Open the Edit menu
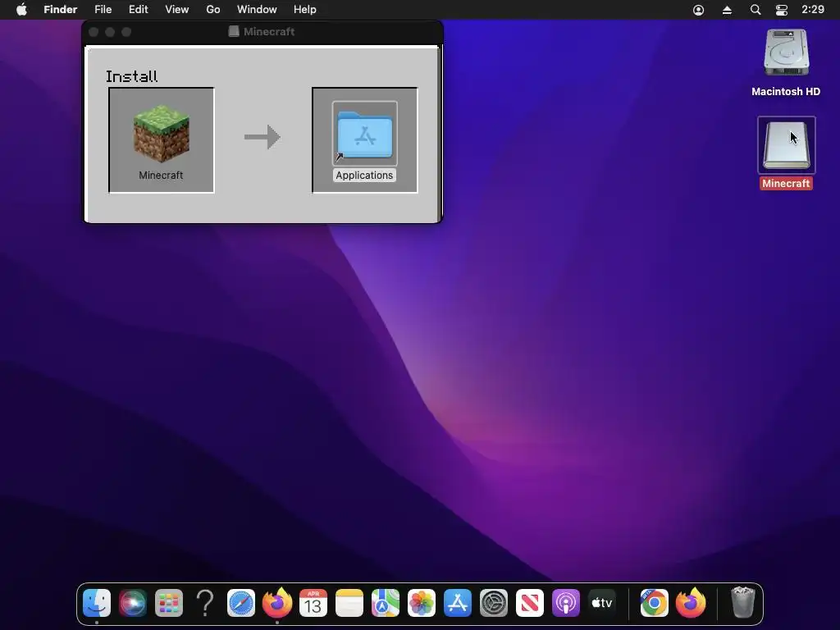The height and width of the screenshot is (630, 840). click(x=138, y=10)
